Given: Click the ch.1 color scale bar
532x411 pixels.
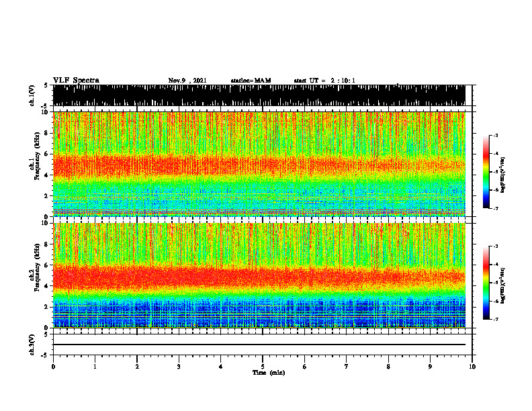Looking at the screenshot, I should click(x=486, y=172).
